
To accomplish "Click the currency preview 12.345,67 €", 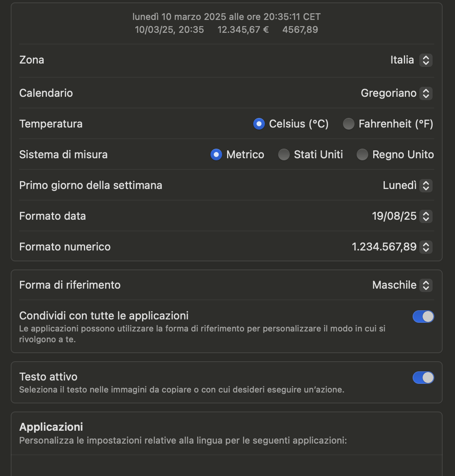I will pyautogui.click(x=243, y=29).
